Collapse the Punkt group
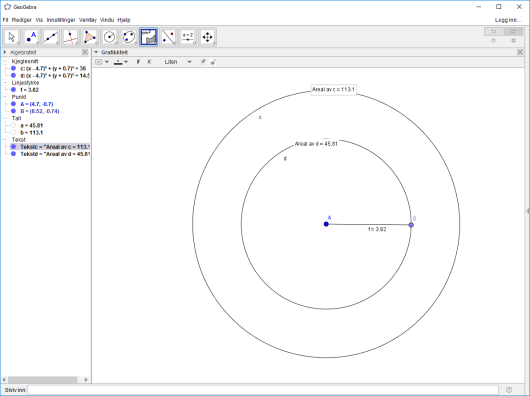Image resolution: width=530 pixels, height=396 pixels. click(5, 97)
